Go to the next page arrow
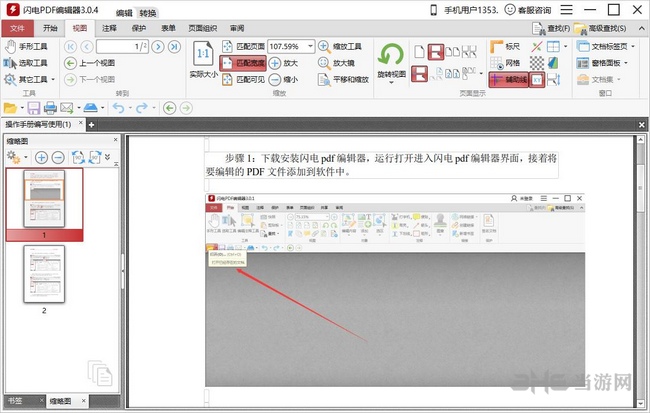Image resolution: width=650 pixels, height=413 pixels. (158, 46)
